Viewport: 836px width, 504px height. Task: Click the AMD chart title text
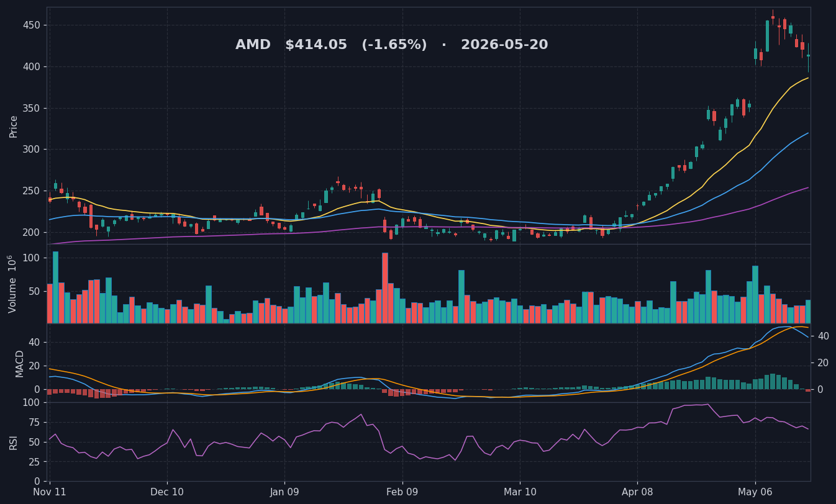[x=391, y=45]
